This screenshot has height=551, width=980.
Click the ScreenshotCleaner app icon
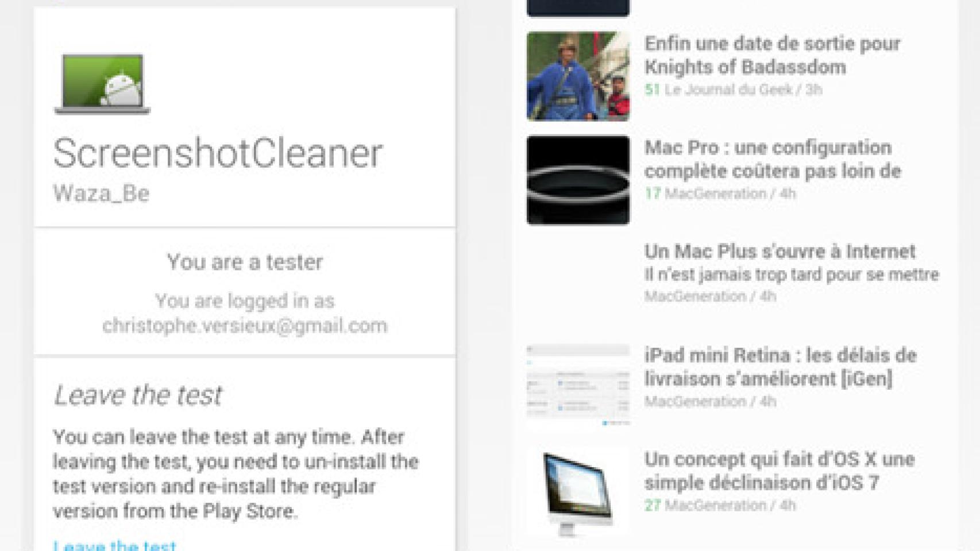point(102,84)
